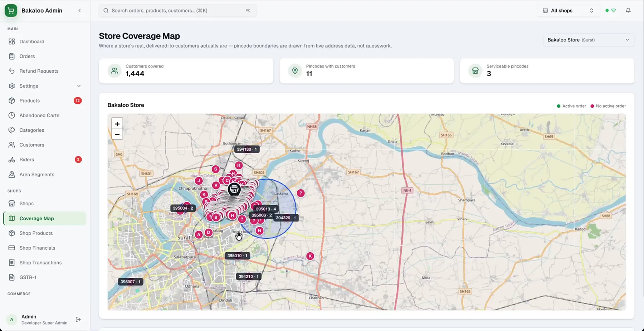Zoom out on the map
The image size is (644, 331).
tap(117, 135)
